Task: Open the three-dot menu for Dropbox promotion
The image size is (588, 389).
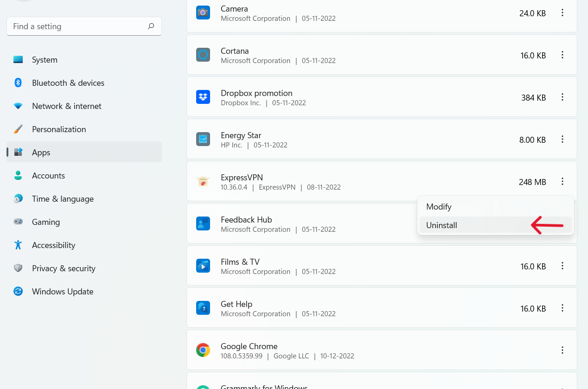Action: pyautogui.click(x=562, y=97)
